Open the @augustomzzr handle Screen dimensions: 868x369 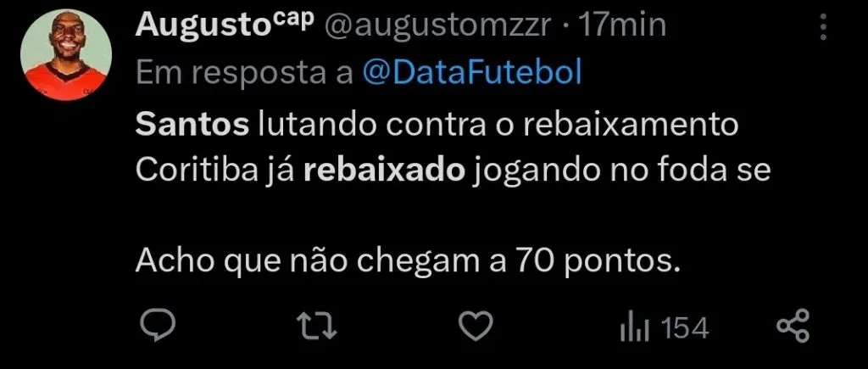437,25
